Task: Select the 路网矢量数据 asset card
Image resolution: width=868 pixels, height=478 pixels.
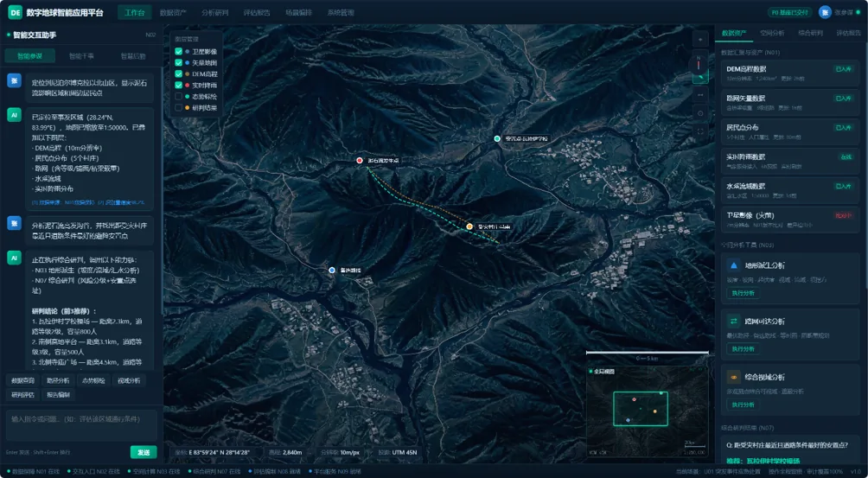Action: point(790,102)
